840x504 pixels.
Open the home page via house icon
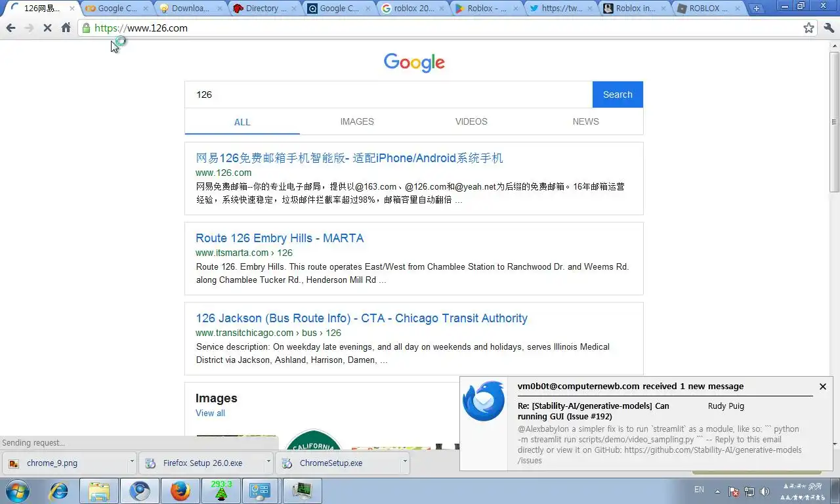click(x=66, y=28)
